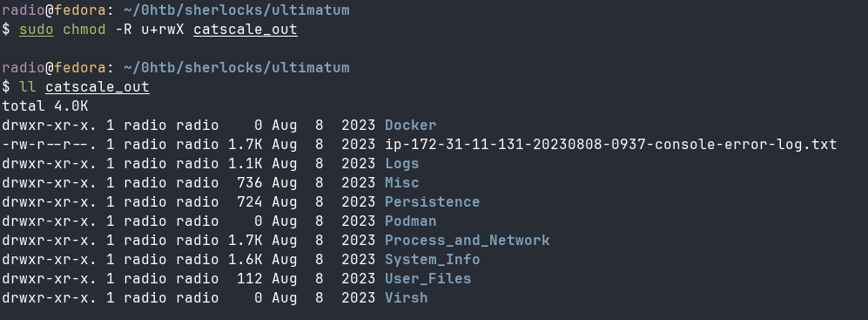
Task: Select catscale_out argument after ll
Action: (98, 87)
